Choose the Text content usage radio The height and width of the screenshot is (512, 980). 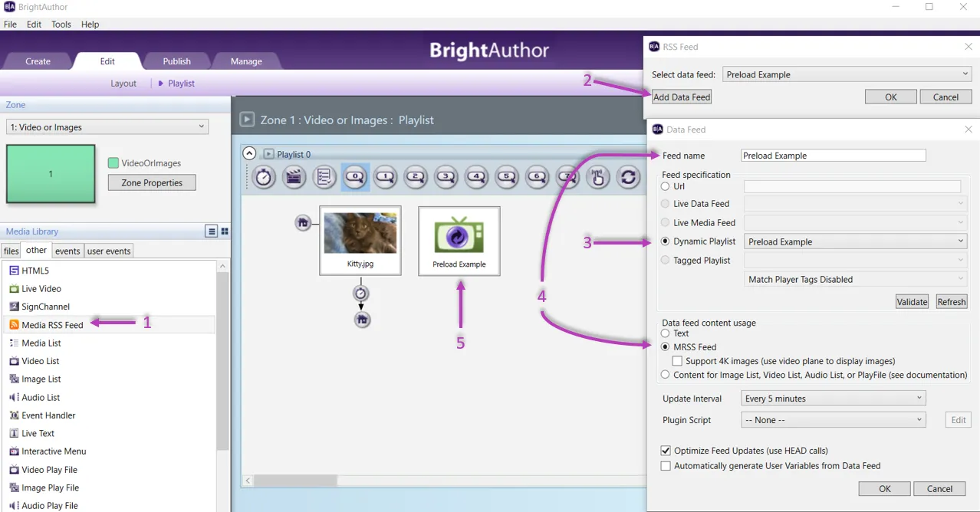tap(666, 333)
